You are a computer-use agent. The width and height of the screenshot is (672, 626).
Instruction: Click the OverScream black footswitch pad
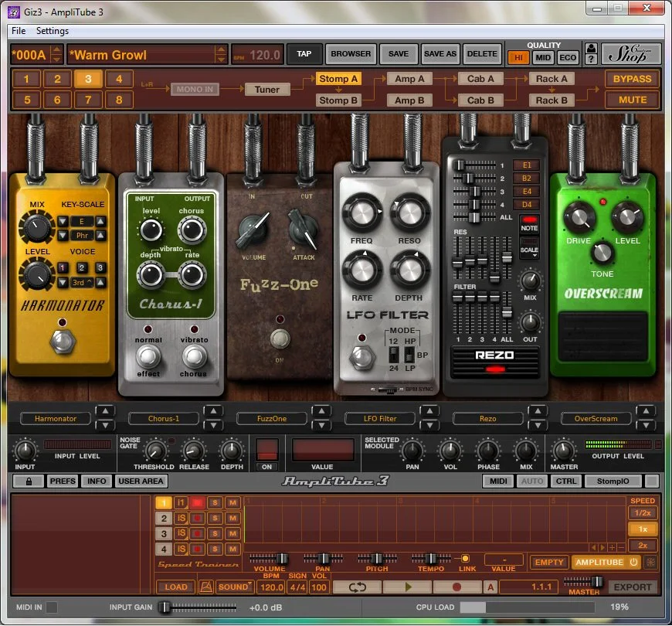603,337
